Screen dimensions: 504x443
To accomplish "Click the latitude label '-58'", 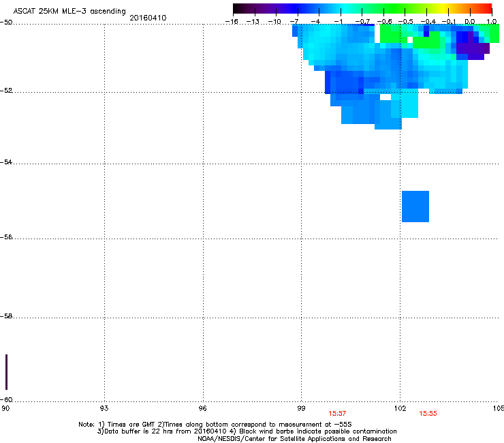I will [6, 316].
